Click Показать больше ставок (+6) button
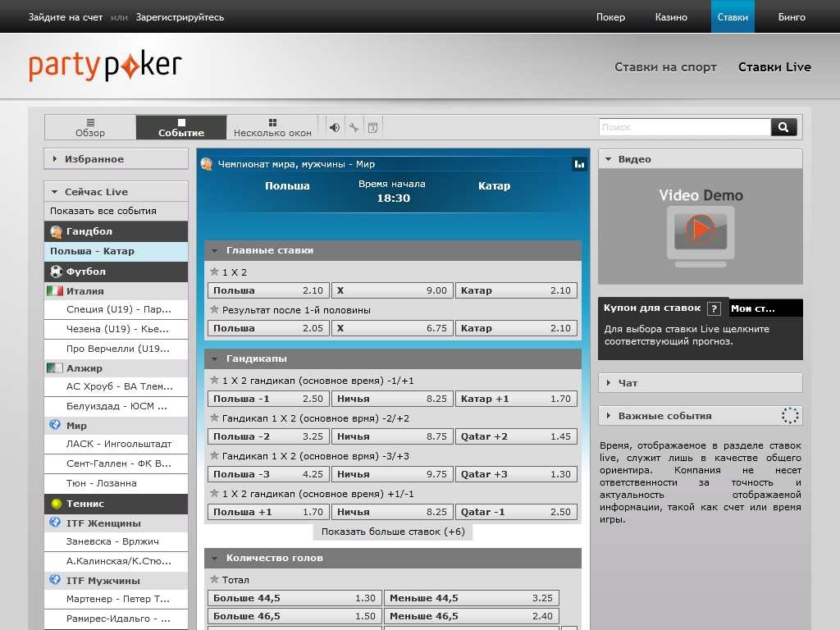Viewport: 840px width, 630px height. click(393, 532)
